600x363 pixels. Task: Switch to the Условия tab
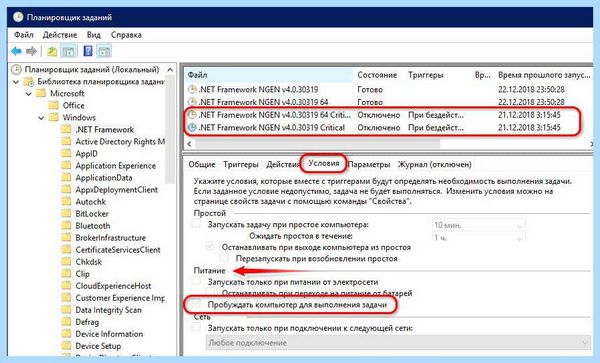click(324, 163)
